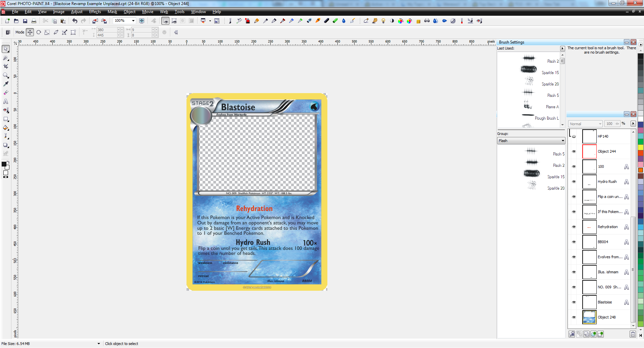Hide the Hydro Rush text layer
The width and height of the screenshot is (644, 348).
(574, 182)
